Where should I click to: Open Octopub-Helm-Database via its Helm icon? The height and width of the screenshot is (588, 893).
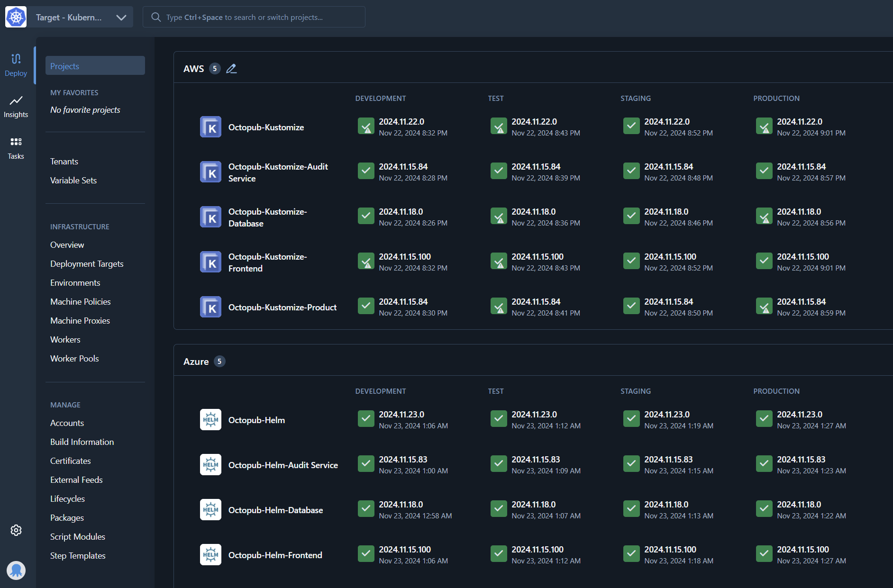click(210, 509)
